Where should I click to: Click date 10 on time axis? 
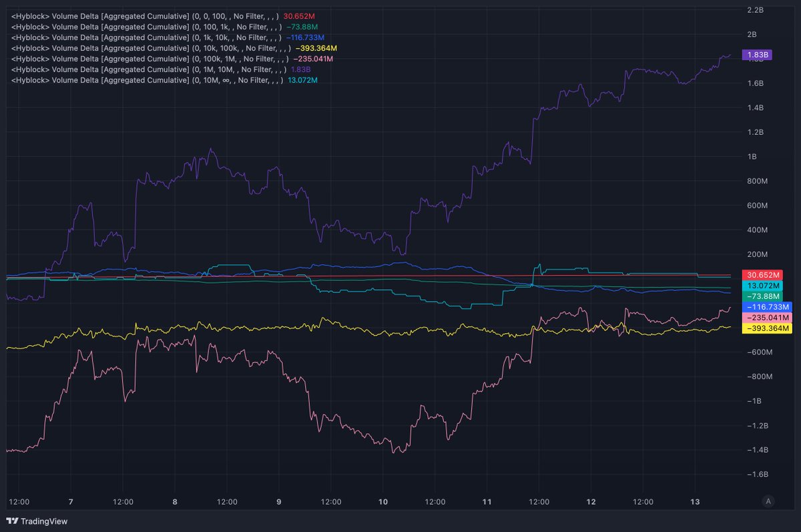pos(382,501)
